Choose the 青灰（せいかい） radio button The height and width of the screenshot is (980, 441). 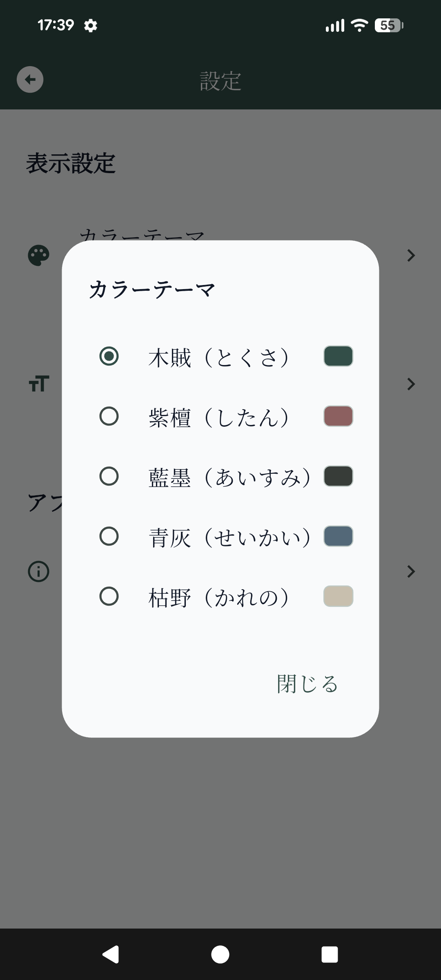[109, 536]
